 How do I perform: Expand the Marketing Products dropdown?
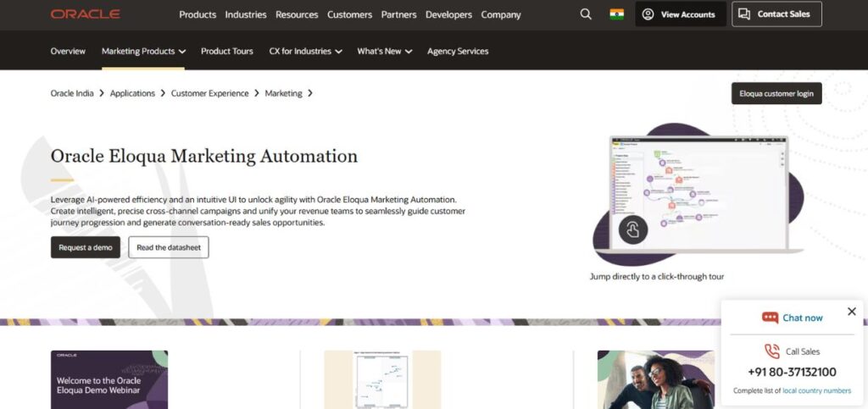tap(143, 52)
